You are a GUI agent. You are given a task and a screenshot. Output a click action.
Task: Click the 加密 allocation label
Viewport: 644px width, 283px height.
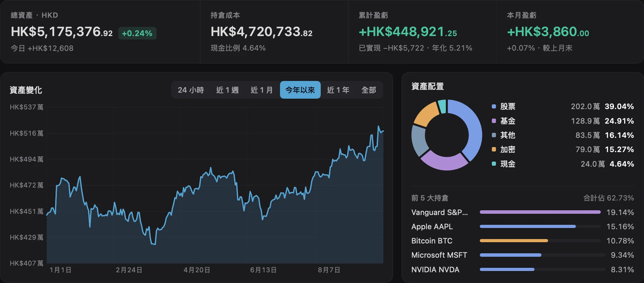(x=508, y=149)
